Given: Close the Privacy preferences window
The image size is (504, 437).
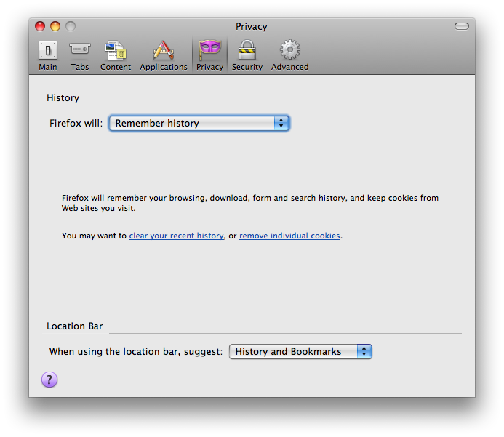Looking at the screenshot, I should pos(40,26).
